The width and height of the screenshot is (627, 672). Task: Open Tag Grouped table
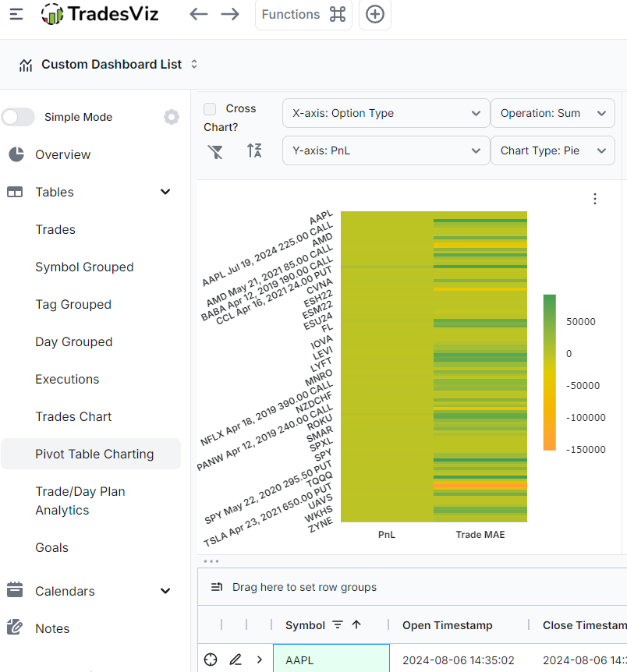(x=73, y=304)
